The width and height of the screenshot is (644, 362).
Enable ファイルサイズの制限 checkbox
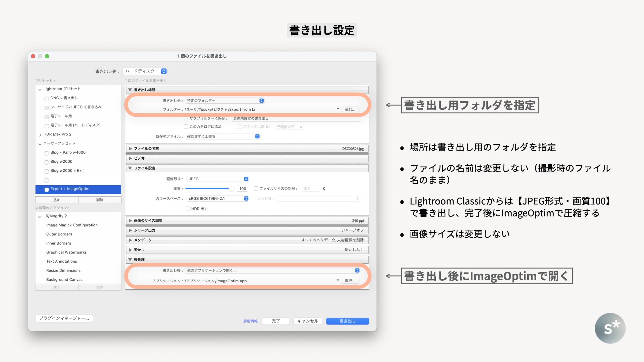(x=256, y=189)
